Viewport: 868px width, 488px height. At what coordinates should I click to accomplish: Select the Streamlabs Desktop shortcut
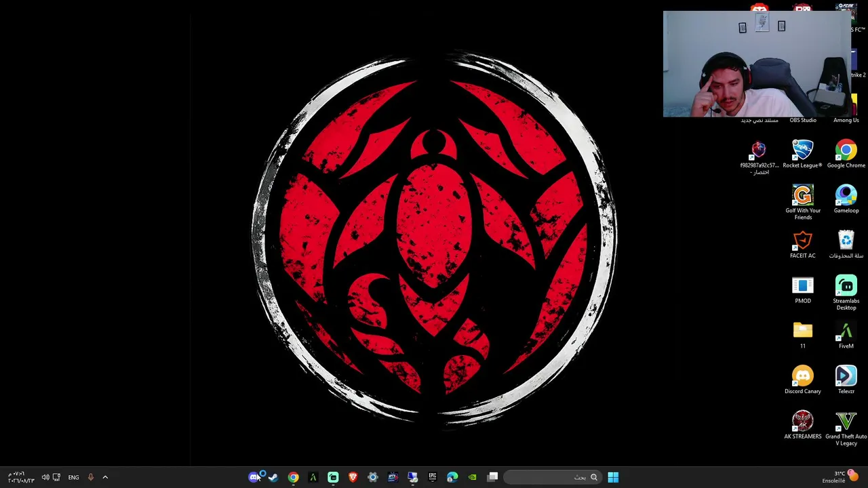[x=846, y=293]
